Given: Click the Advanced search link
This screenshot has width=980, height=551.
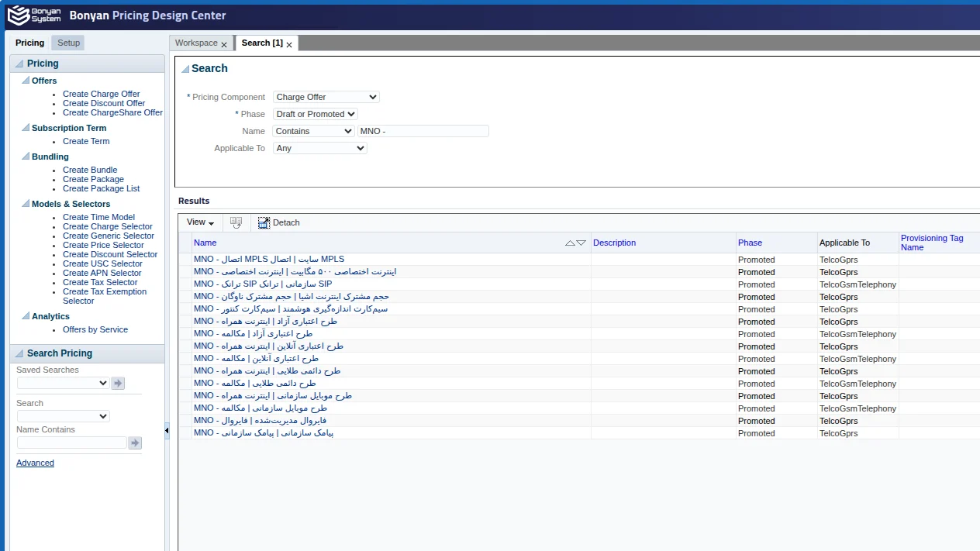Looking at the screenshot, I should pos(35,463).
